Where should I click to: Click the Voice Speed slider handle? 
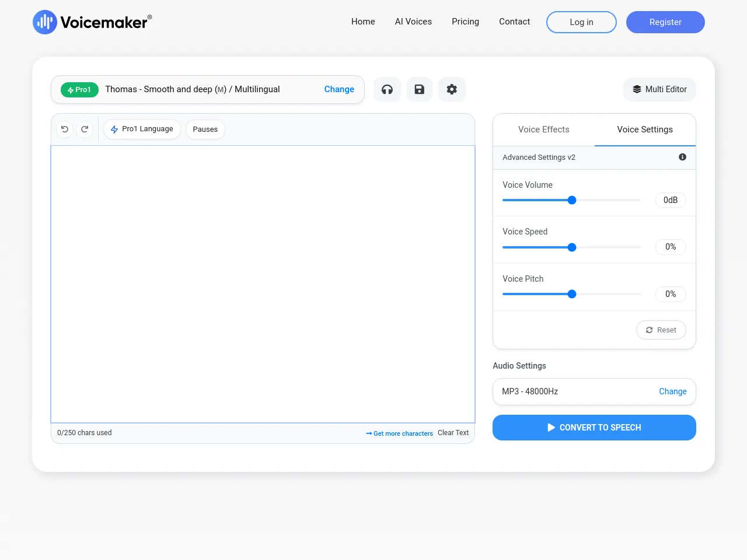[572, 247]
